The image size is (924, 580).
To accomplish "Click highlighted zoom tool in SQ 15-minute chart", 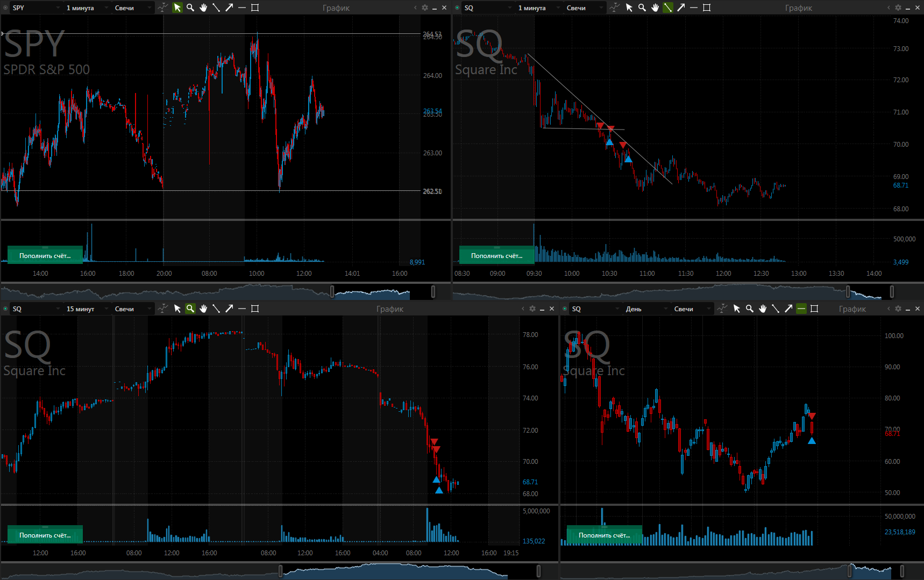I will pyautogui.click(x=190, y=309).
